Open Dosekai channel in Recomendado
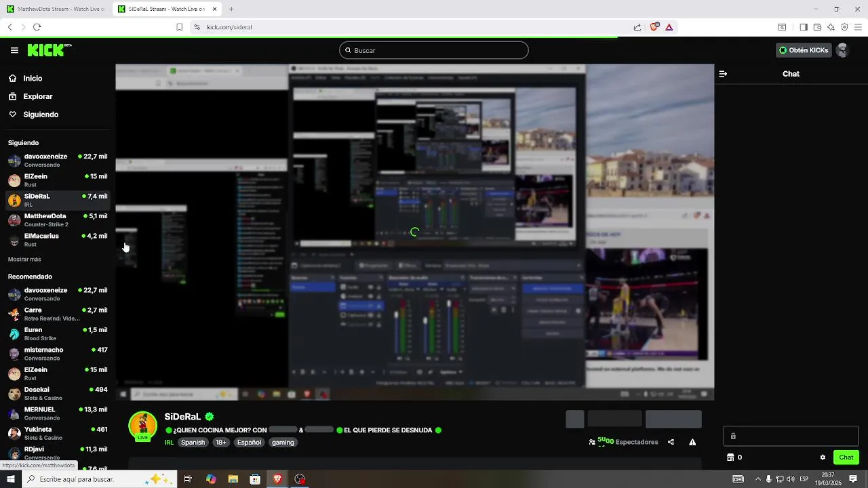This screenshot has height=488, width=868. (x=58, y=394)
